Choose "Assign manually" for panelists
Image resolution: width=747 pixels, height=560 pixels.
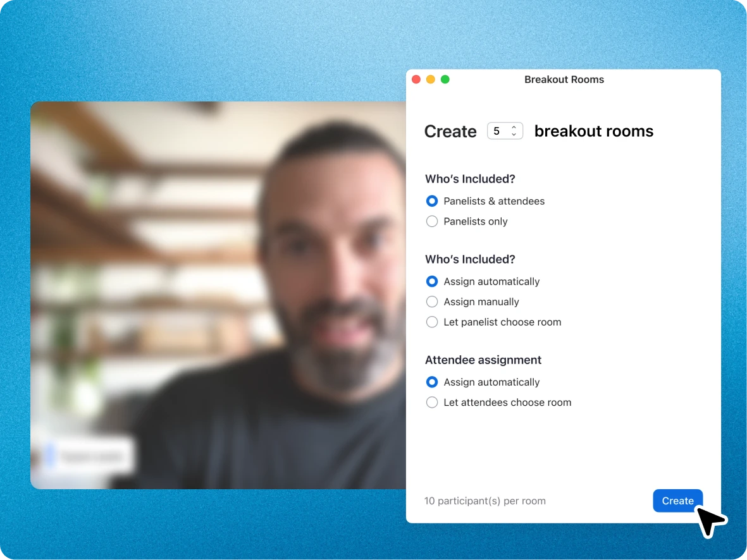tap(432, 301)
